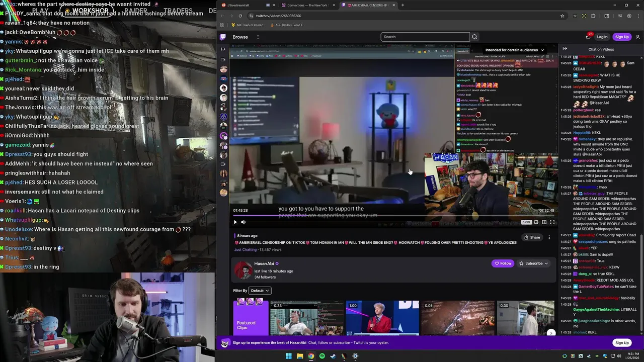Screen dimensions: 644x362
Task: Open the notifications inbox with 28 badge
Action: [588, 36]
